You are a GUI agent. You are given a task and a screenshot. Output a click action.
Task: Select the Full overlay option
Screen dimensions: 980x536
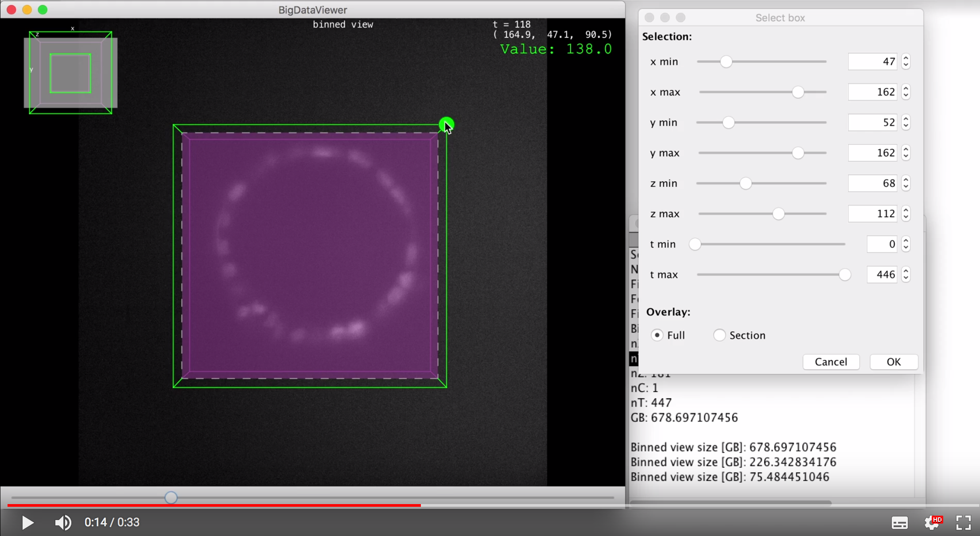(657, 335)
